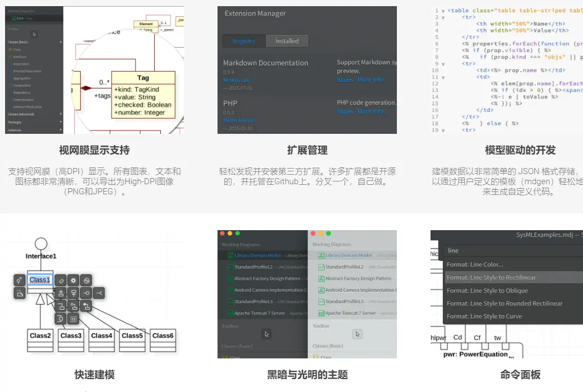
Task: Click the circular-arrows icon in Class1 quick-edit row
Action: (x=86, y=280)
